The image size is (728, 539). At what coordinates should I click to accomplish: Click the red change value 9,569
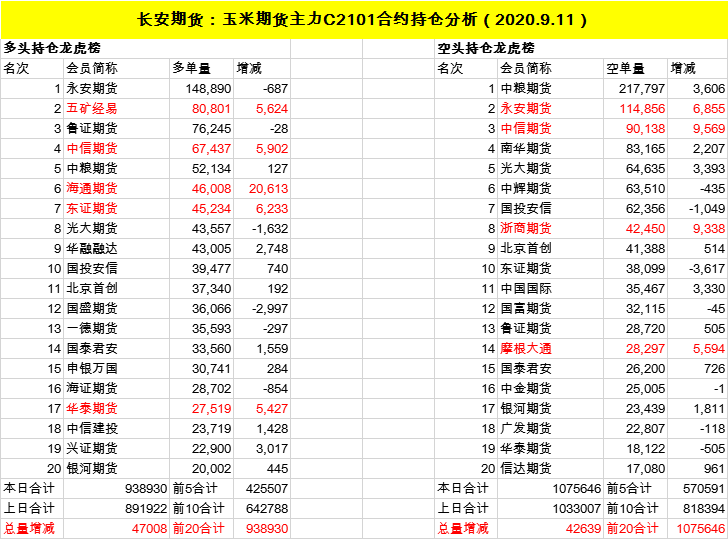click(x=697, y=128)
